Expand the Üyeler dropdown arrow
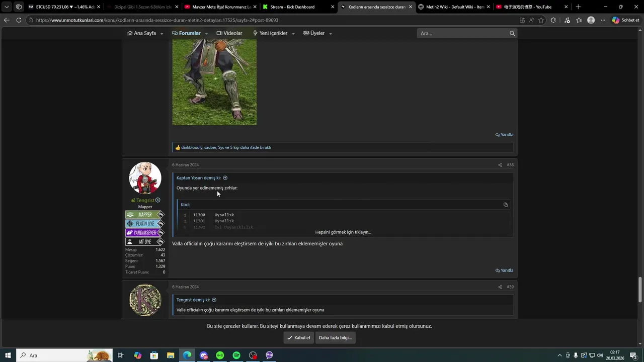Screen dimensions: 644x362 click(x=330, y=34)
